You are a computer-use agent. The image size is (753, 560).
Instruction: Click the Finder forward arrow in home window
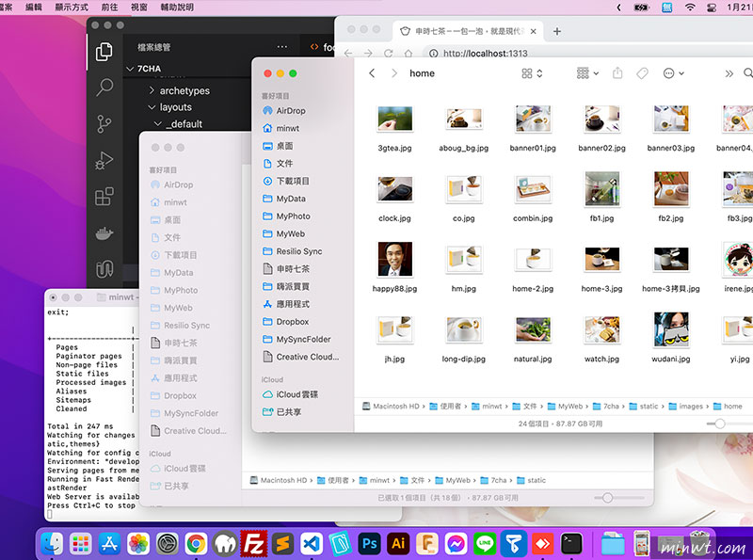coord(394,73)
